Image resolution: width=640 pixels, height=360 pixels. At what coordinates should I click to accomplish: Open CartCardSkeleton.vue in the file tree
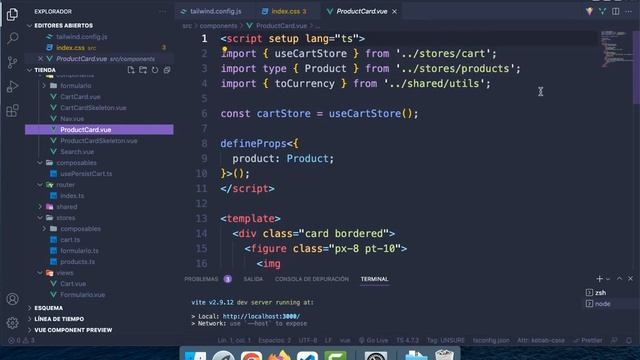[93, 108]
